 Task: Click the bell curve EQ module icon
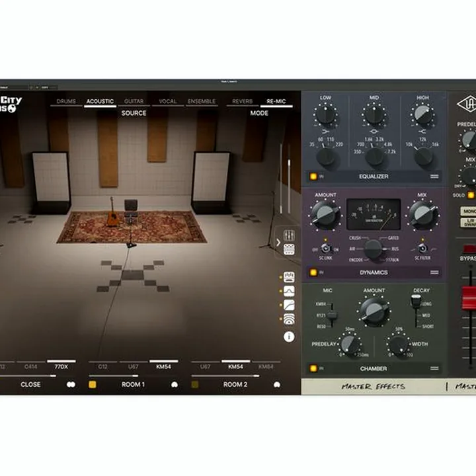coord(289,291)
